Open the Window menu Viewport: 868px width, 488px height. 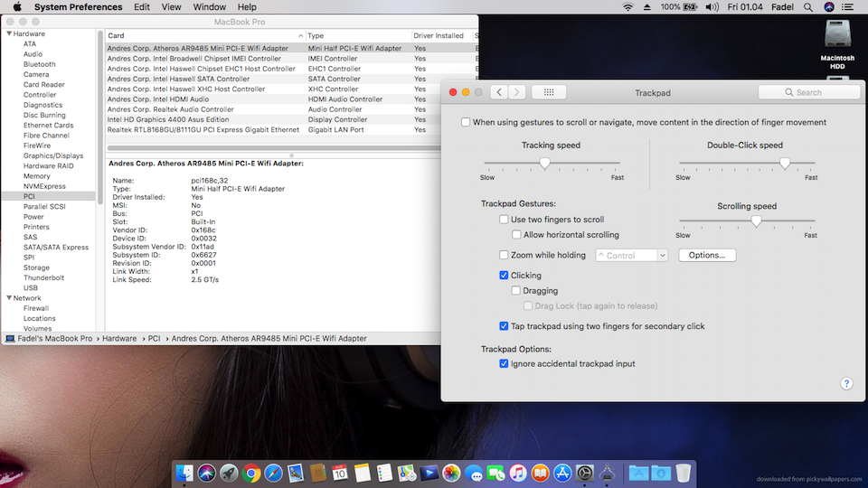209,7
